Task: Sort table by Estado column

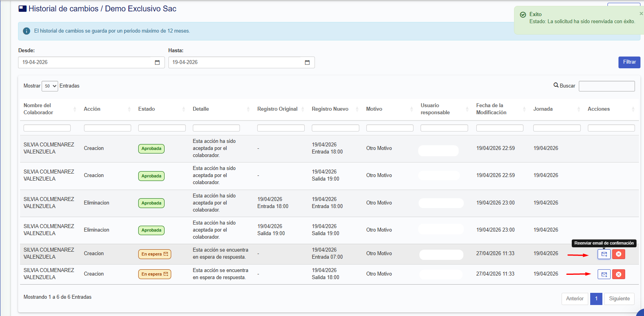Action: click(161, 109)
